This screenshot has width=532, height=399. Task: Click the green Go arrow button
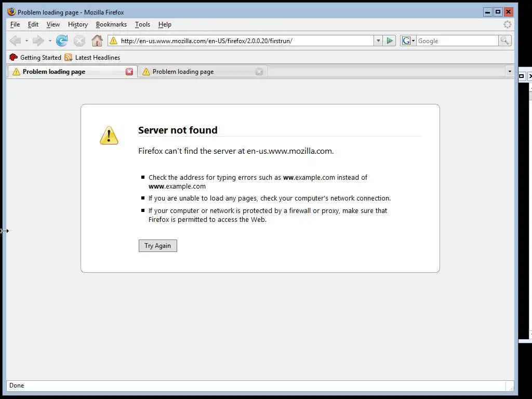coord(390,41)
